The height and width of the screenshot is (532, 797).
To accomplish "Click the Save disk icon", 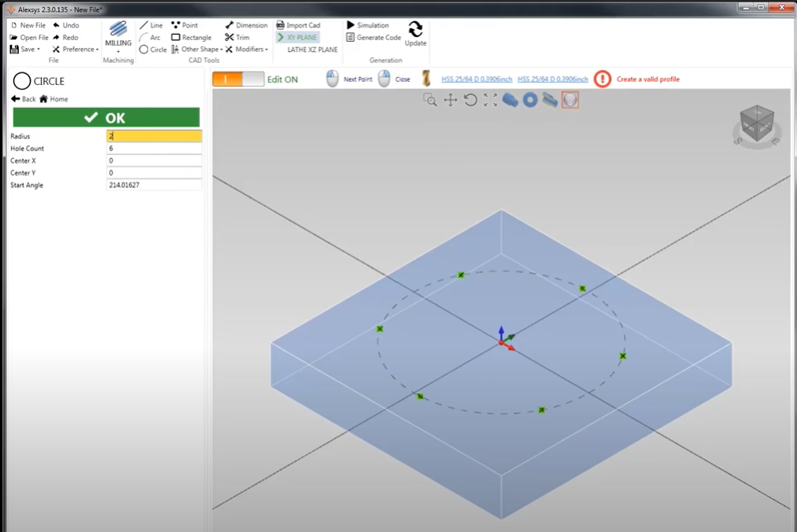I will point(14,50).
